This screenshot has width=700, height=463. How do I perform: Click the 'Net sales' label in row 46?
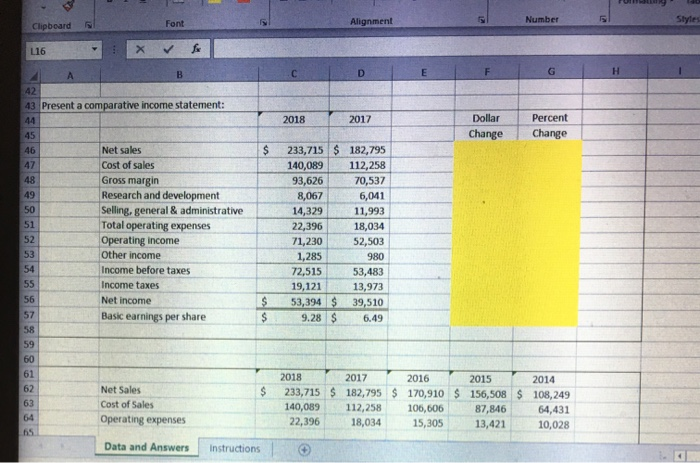point(121,150)
